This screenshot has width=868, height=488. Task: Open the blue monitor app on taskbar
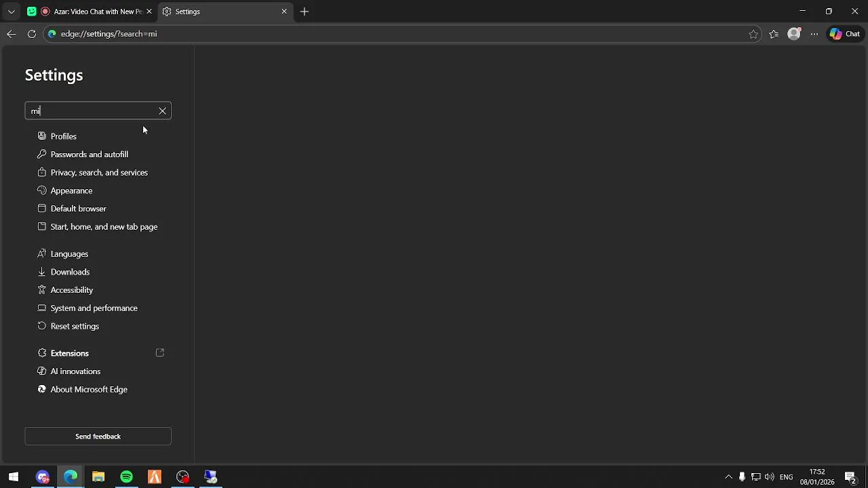[x=211, y=477]
